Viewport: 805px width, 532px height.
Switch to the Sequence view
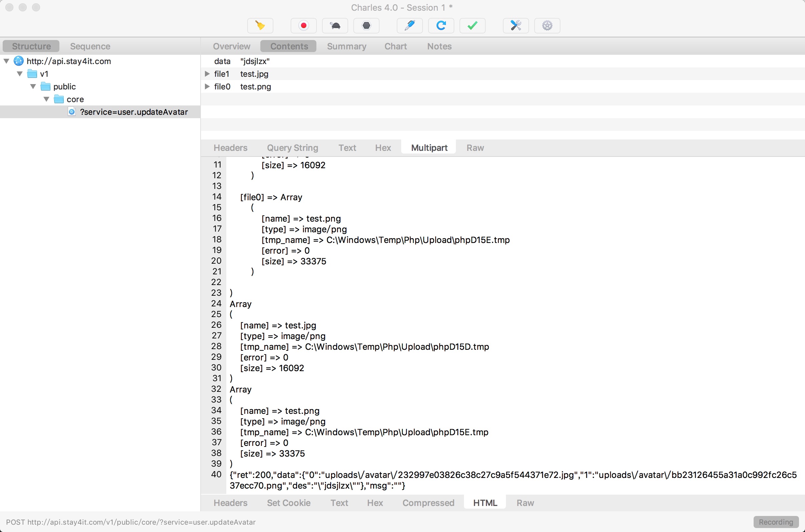tap(90, 46)
